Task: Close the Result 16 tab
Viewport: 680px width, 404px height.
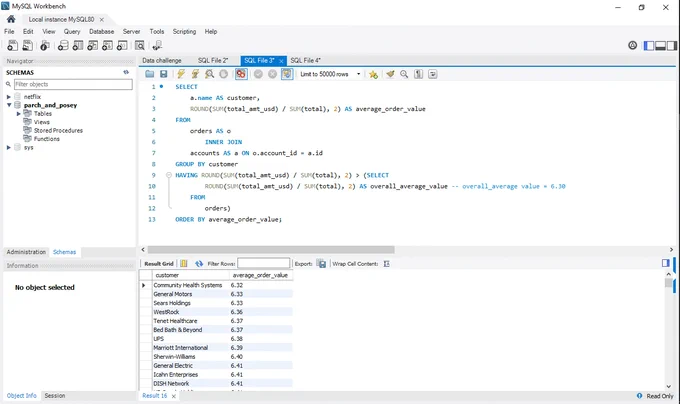Action: (x=173, y=396)
